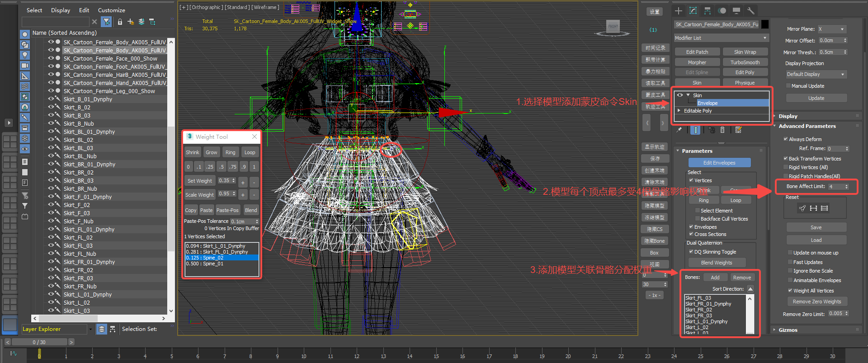Screen dimensions: 868x363
Task: Open the Motion command panel tab
Action: (x=722, y=11)
